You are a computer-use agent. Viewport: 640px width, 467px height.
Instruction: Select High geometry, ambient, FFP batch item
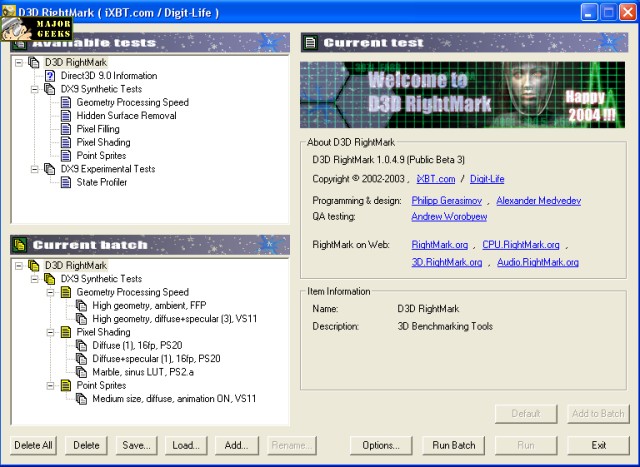tap(150, 306)
